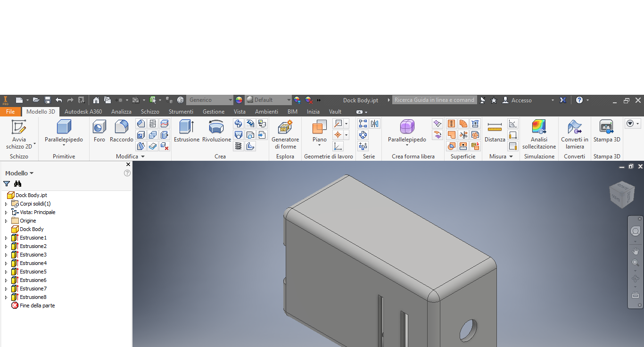Open the Ambienti tab
Screen dimensions: 644x347
point(266,112)
